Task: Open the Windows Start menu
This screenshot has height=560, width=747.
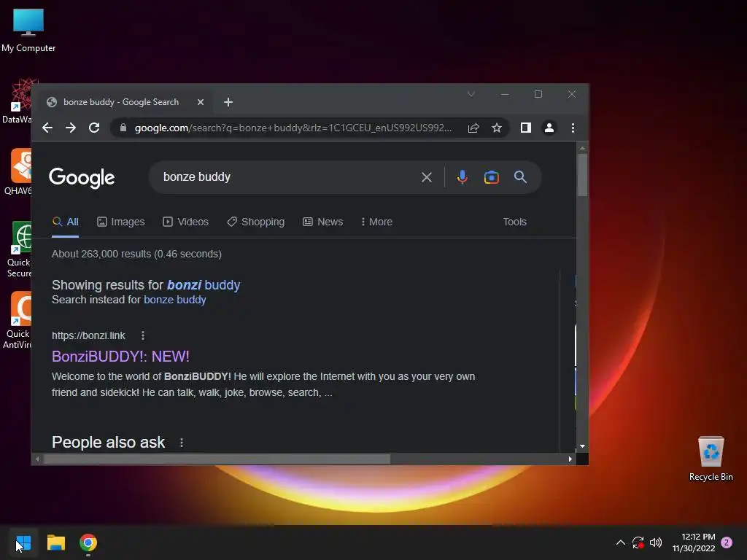Action: click(x=23, y=542)
